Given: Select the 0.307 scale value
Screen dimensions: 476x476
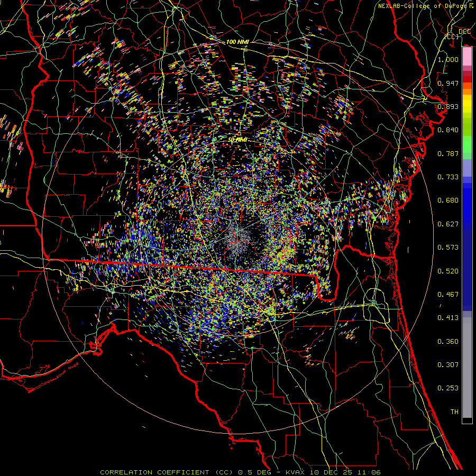Looking at the screenshot, I should click(x=448, y=365).
